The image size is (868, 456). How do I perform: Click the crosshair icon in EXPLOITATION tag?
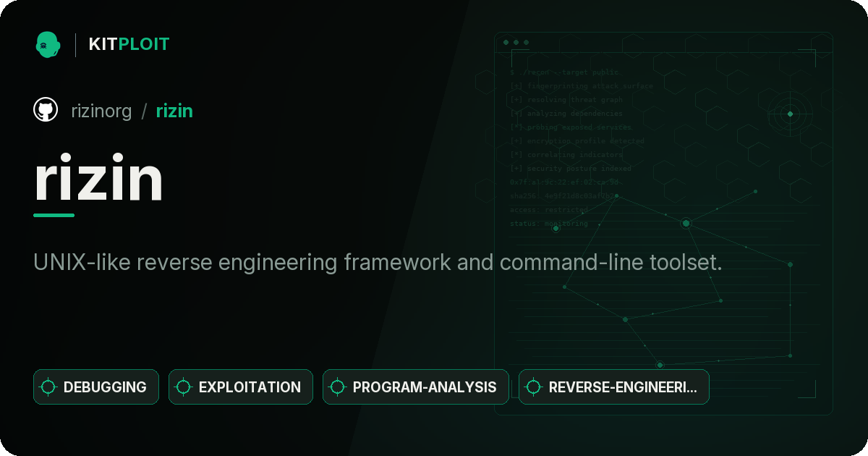(x=184, y=387)
